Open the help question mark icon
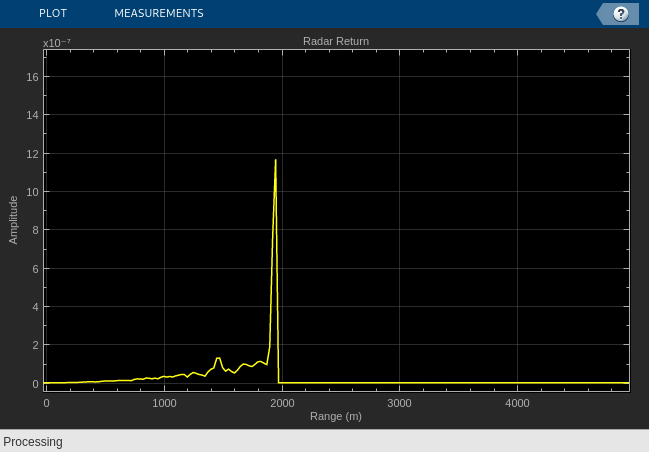Image resolution: width=649 pixels, height=452 pixels. click(x=620, y=14)
